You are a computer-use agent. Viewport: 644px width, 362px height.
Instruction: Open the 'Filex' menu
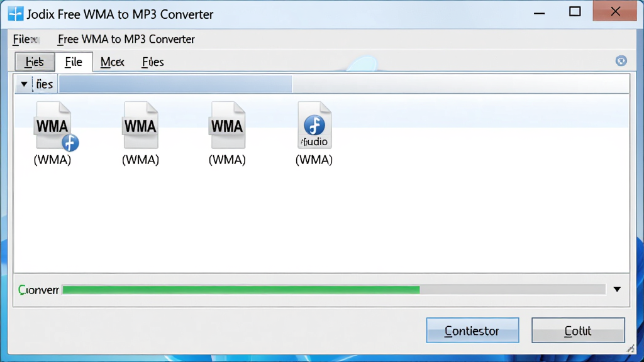(25, 40)
